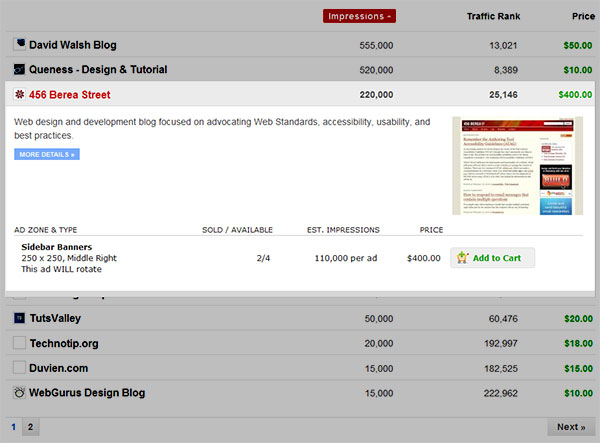Screen dimensions: 600x443
Task: Sort listings by Price column header
Action: tap(583, 16)
